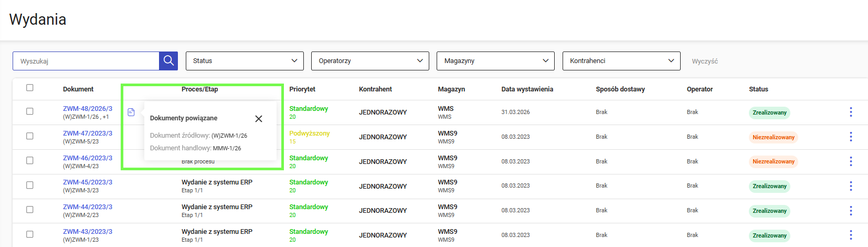Open the Kontrahenci filter dropdown
The width and height of the screenshot is (868, 247).
tap(621, 61)
